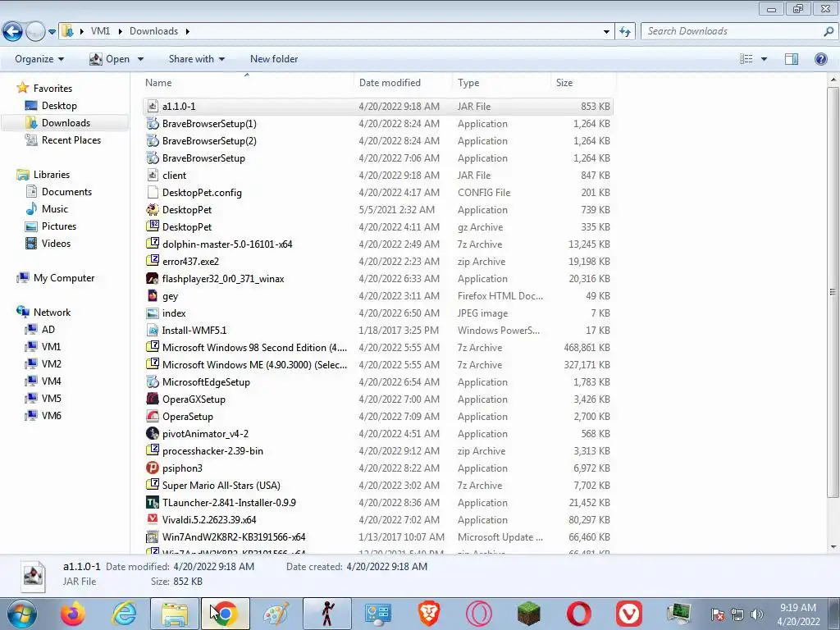
Task: Open the Organize menu
Action: (39, 59)
